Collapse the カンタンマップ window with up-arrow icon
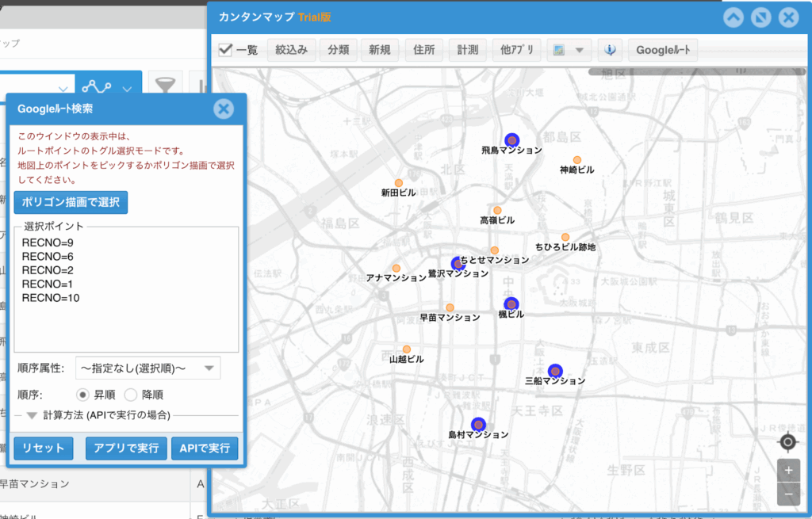The image size is (812, 519). click(x=733, y=17)
